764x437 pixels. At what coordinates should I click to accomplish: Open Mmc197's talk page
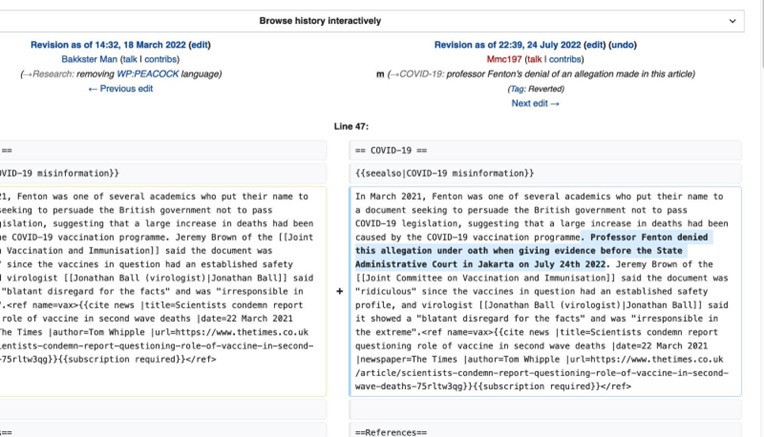click(x=534, y=59)
